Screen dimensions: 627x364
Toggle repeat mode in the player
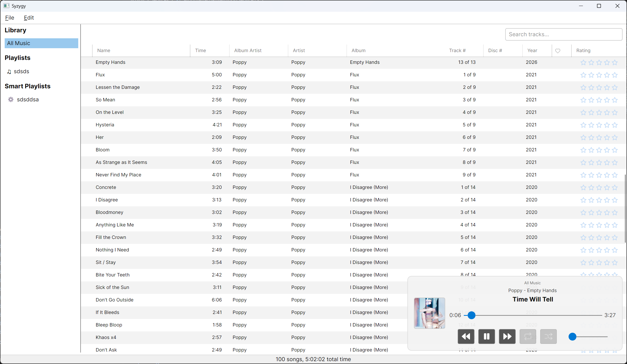click(x=528, y=336)
